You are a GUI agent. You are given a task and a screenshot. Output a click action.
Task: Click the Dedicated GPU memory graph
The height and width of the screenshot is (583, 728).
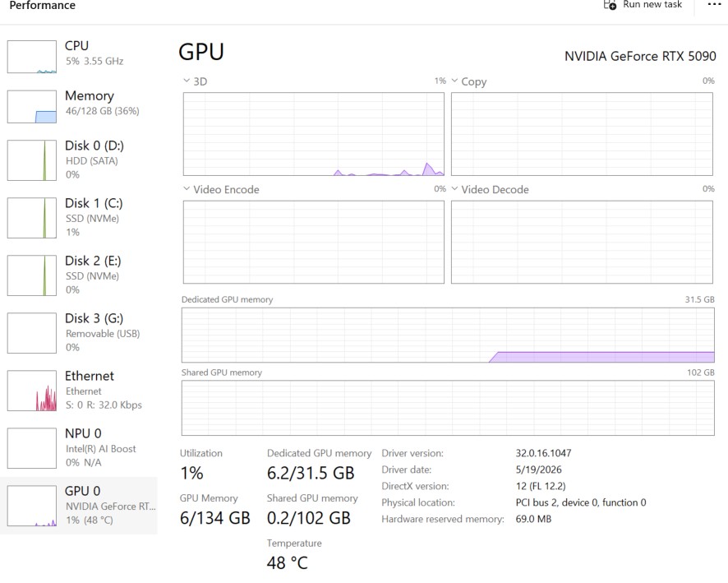pyautogui.click(x=448, y=335)
